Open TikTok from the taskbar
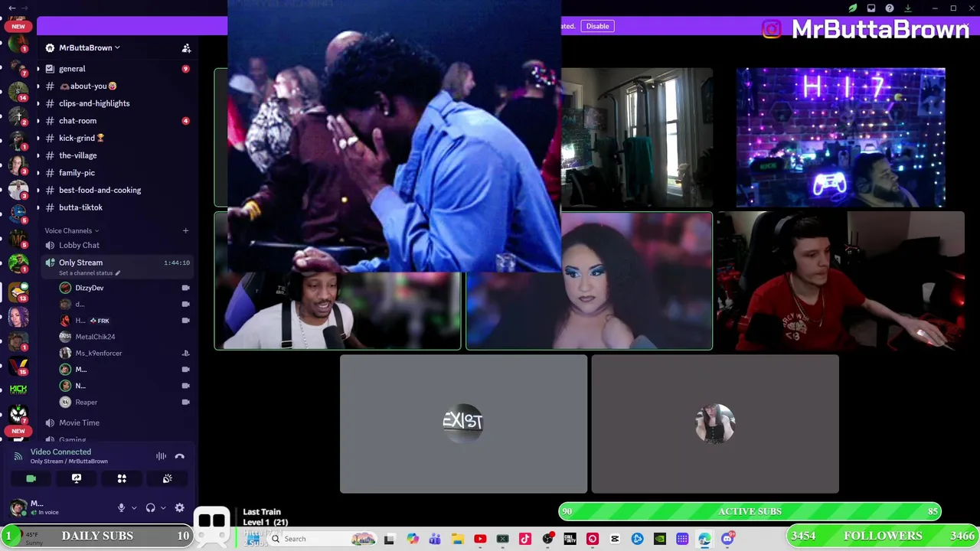This screenshot has width=980, height=551. [x=525, y=539]
